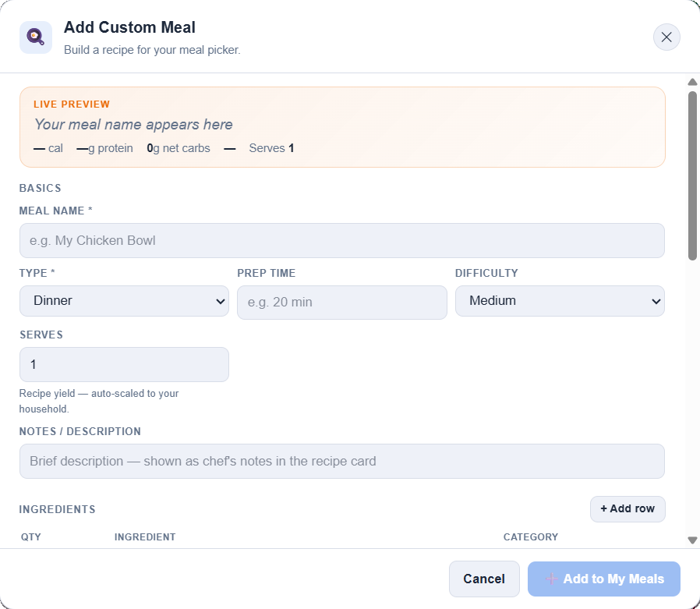
Task: Click the vertical scrollbar thumb
Action: pos(692,175)
